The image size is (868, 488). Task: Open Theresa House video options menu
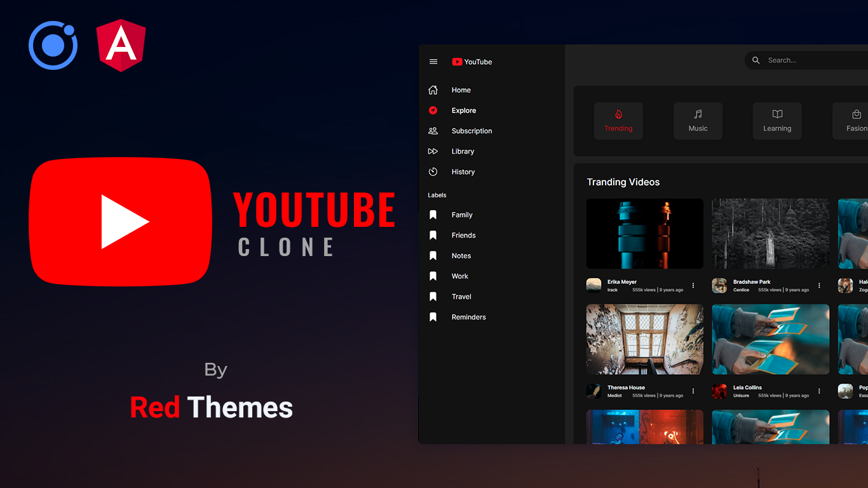pyautogui.click(x=693, y=391)
